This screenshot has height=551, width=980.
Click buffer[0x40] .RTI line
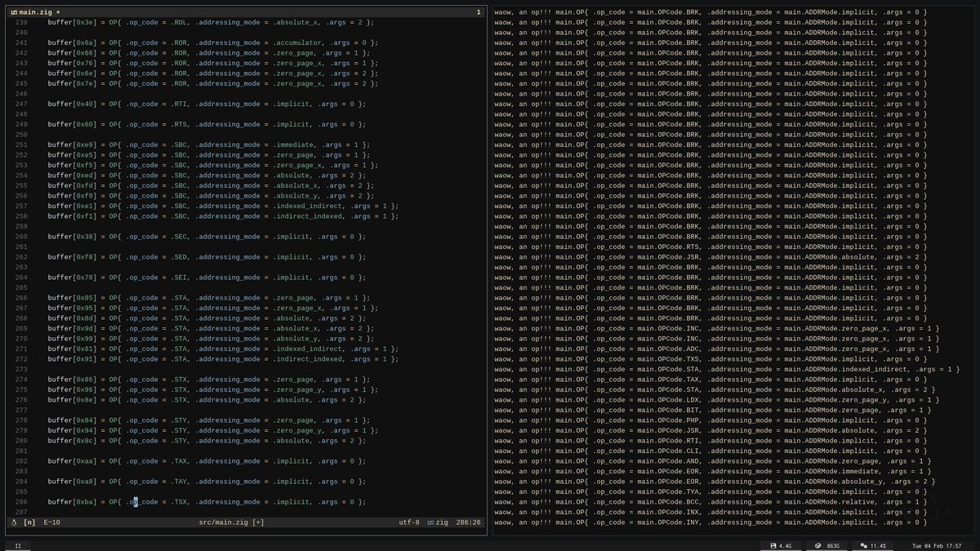pos(207,104)
